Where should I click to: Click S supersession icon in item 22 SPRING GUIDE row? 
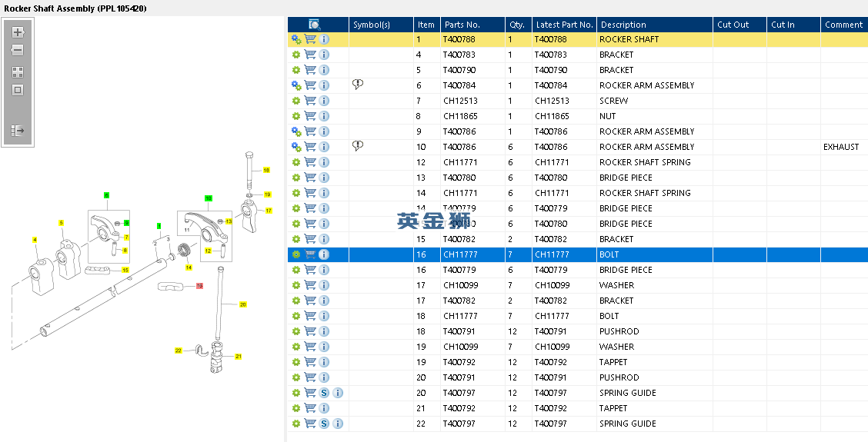tap(325, 424)
